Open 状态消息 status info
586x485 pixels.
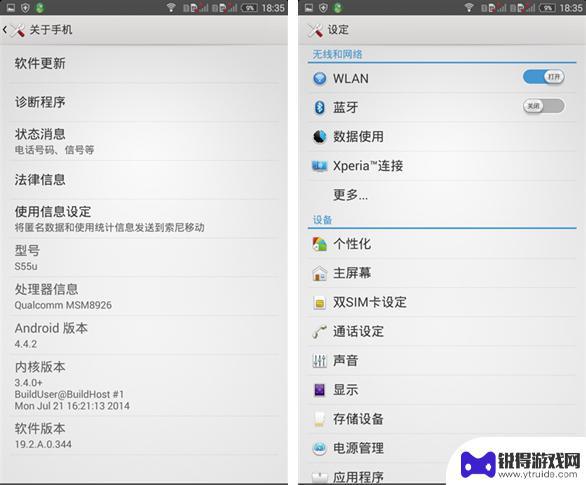point(144,141)
